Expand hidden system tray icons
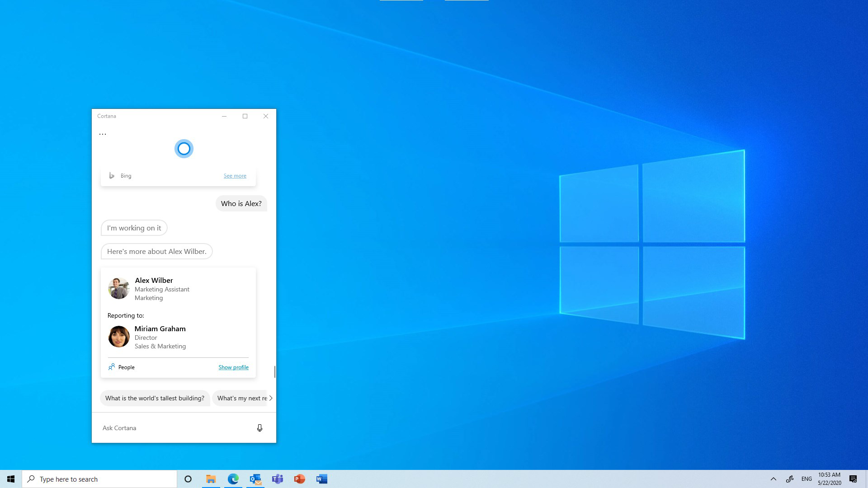Image resolution: width=868 pixels, height=488 pixels. [x=774, y=479]
